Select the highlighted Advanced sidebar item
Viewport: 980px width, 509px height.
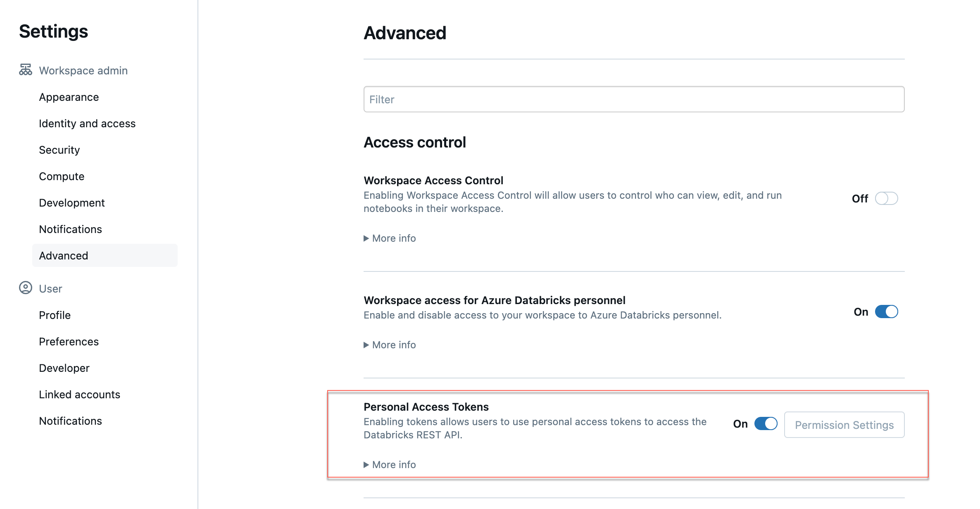pos(64,256)
